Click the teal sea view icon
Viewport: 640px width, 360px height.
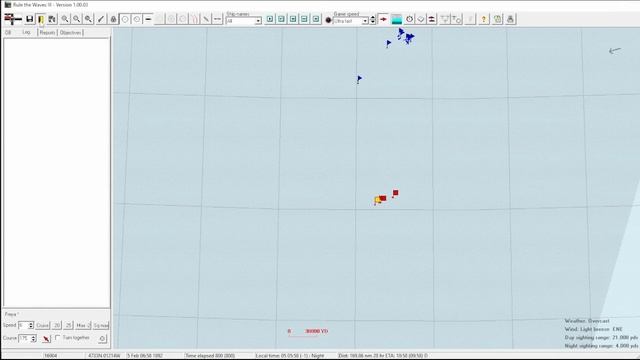pyautogui.click(x=396, y=19)
